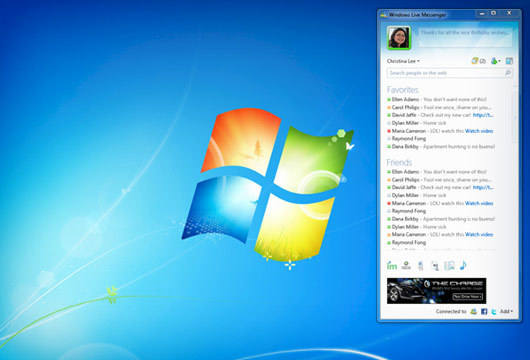Open Christina Lee's profile picture

[399, 38]
